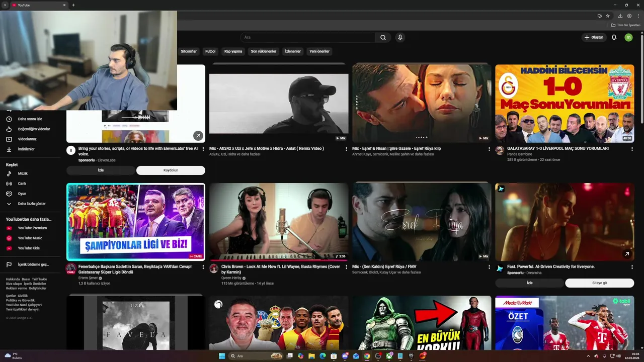Open Gizlilik footer link
The width and height of the screenshot is (644, 362).
(23, 296)
